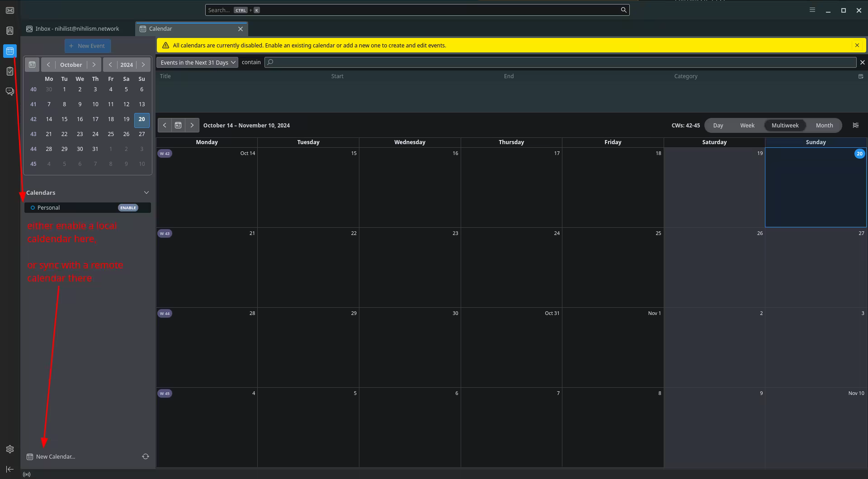Screen dimensions: 868x479
Task: Open the 'Events in the Next 31 Days' dropdown
Action: click(x=197, y=62)
